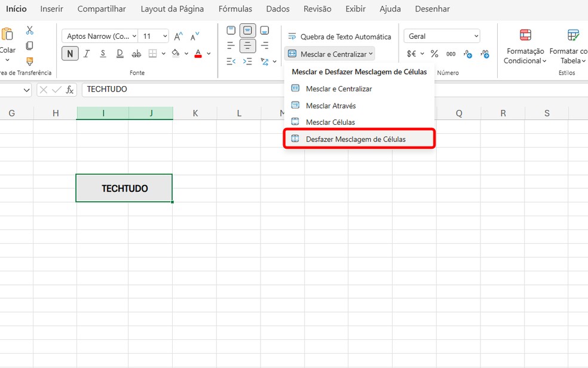Toggle strikethrough formatting

tap(136, 53)
